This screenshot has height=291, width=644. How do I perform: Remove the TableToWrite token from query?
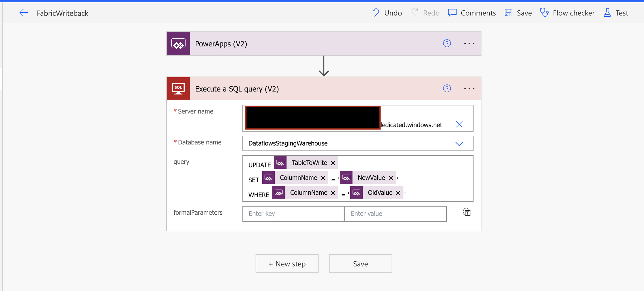[x=333, y=163]
